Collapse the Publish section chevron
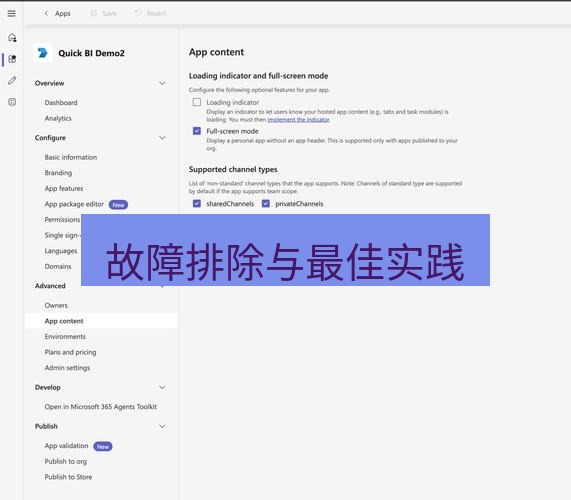This screenshot has height=500, width=571. [x=162, y=426]
